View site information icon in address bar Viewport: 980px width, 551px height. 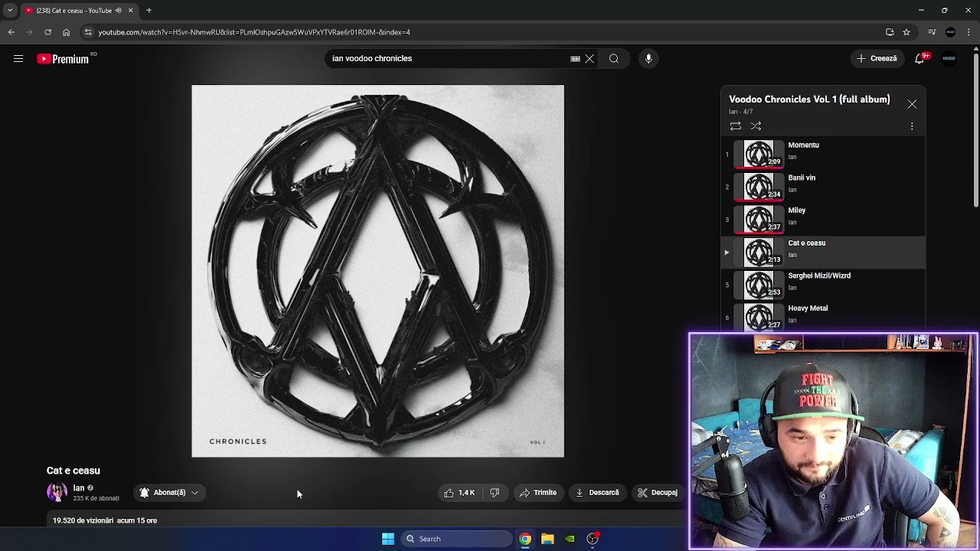point(88,32)
